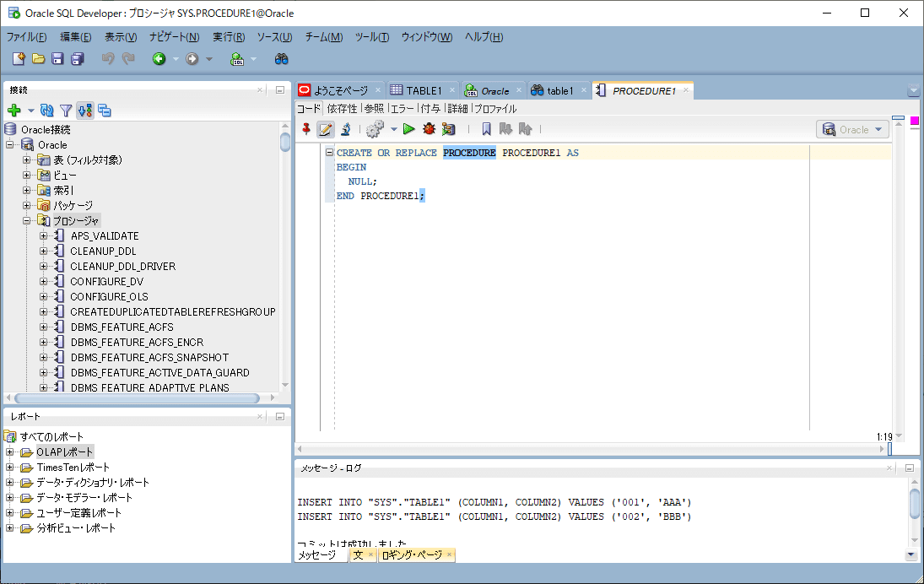Screen dimensions: 924x584
Task: Open the Oracle connection dropdown in the editor
Action: pyautogui.click(x=854, y=128)
